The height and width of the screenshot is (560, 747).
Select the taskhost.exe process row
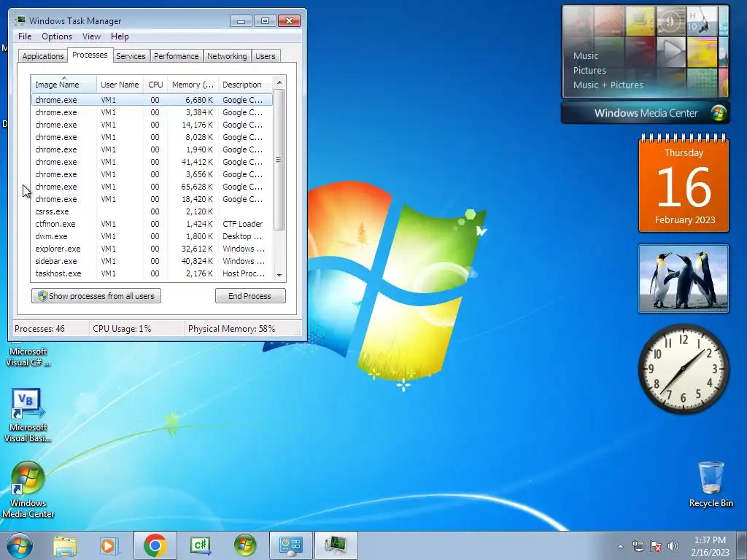click(x=152, y=273)
